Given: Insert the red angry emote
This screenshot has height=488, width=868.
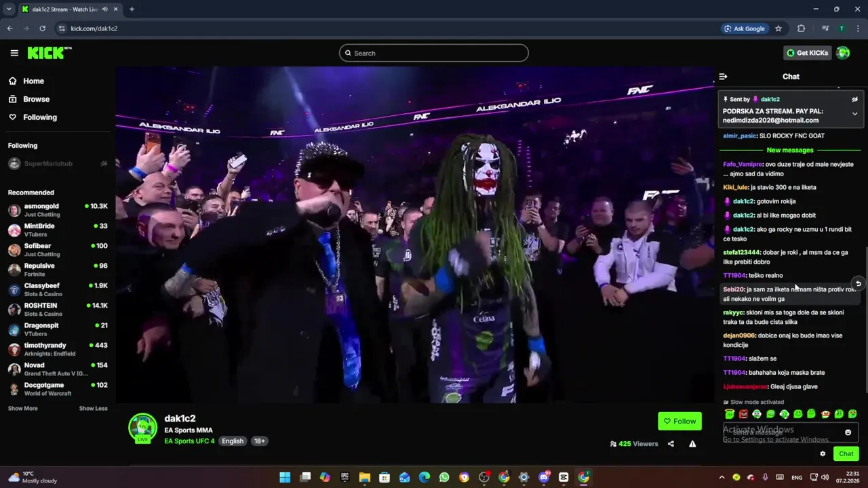Looking at the screenshot, I should (x=743, y=414).
